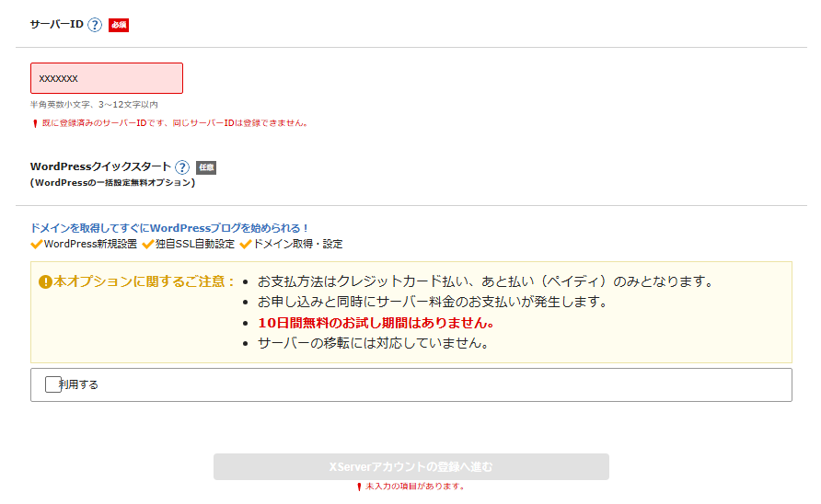Click the サーバーID section label
This screenshot has width=821, height=504.
[x=57, y=24]
